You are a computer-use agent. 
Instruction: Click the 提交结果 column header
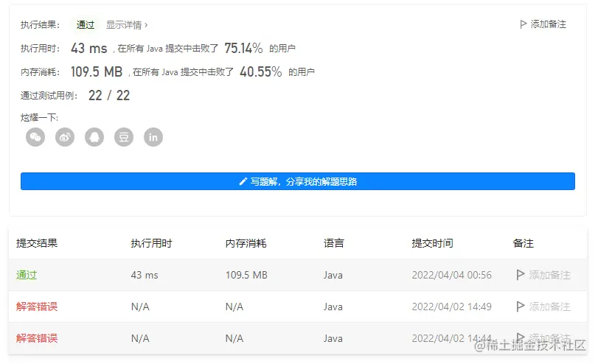tap(37, 243)
